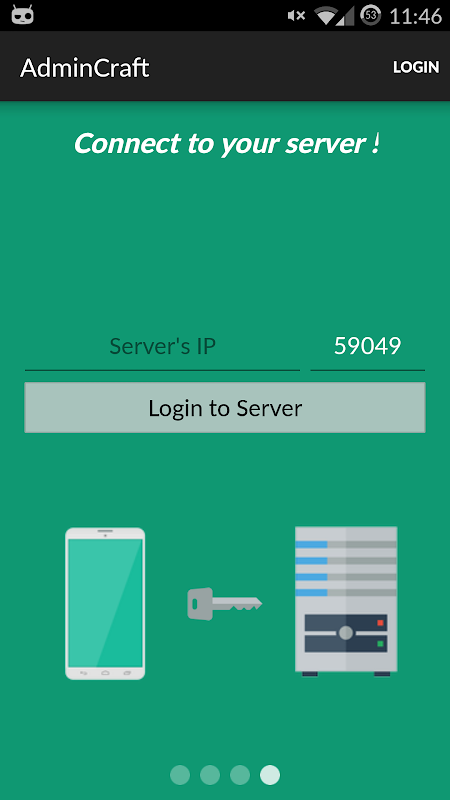Click the AdminCraft app title

pyautogui.click(x=85, y=67)
